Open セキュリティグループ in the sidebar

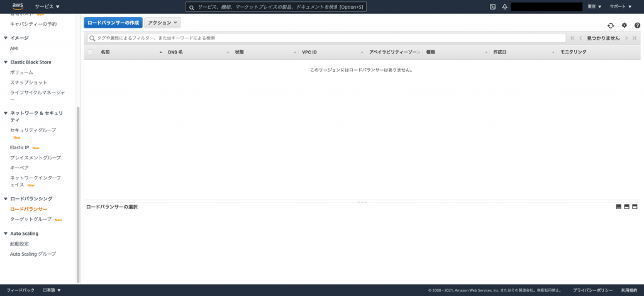coord(33,130)
